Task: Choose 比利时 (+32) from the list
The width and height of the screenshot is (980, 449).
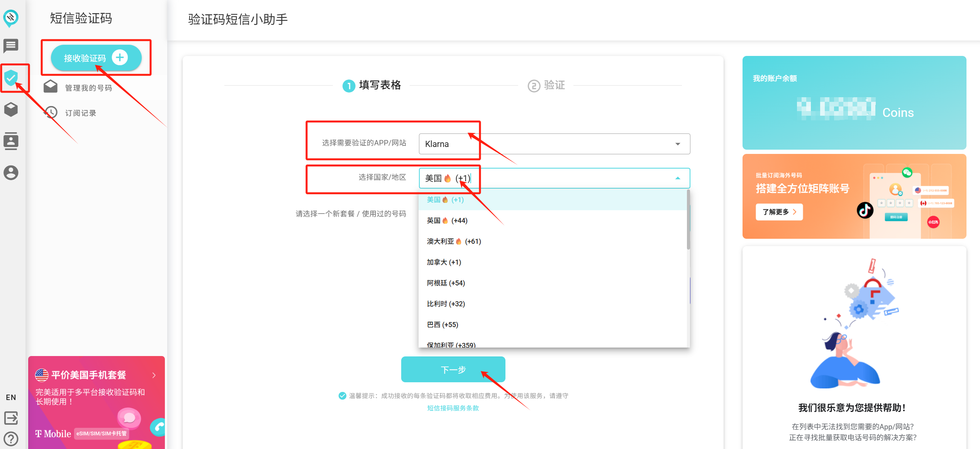Action: (553, 304)
